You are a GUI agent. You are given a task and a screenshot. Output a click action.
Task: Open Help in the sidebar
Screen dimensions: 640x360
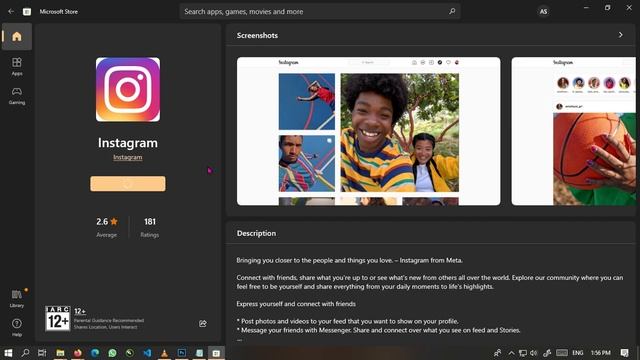[17, 327]
